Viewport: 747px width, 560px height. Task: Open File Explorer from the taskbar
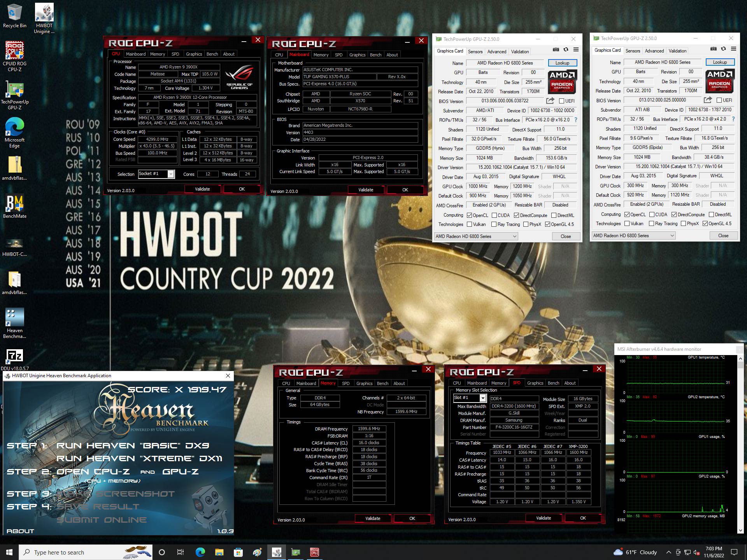(x=219, y=552)
